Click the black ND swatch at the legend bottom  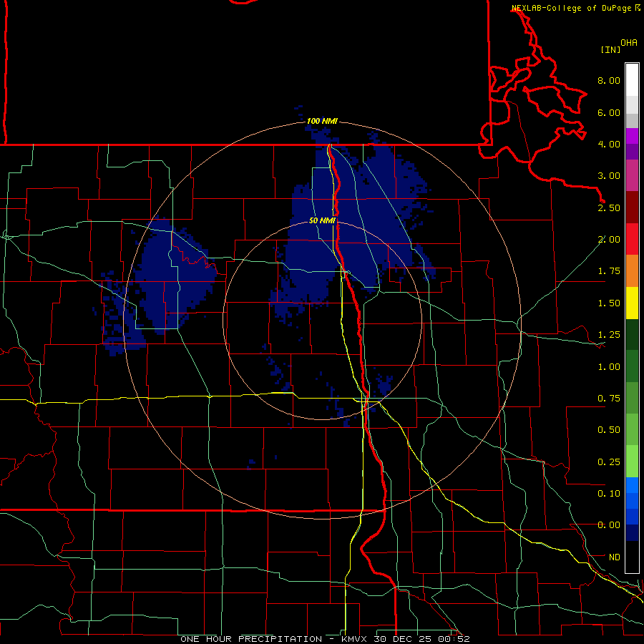(x=632, y=557)
